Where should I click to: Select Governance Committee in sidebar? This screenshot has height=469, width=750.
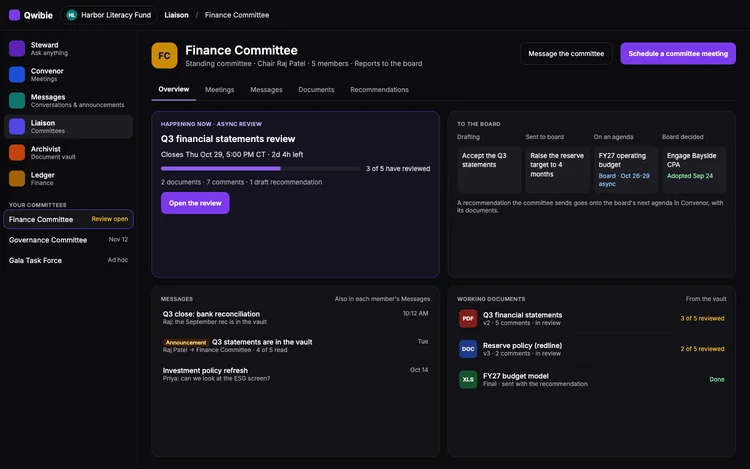click(68, 240)
